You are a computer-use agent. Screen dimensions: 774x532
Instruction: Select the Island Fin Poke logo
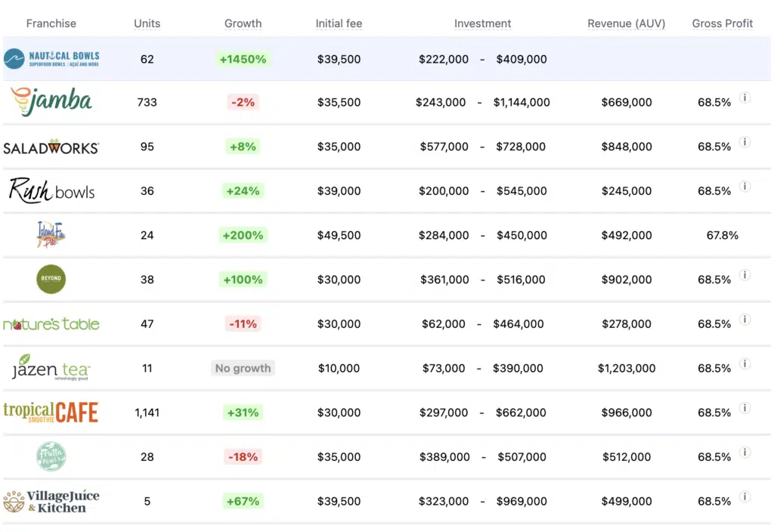[51, 235]
